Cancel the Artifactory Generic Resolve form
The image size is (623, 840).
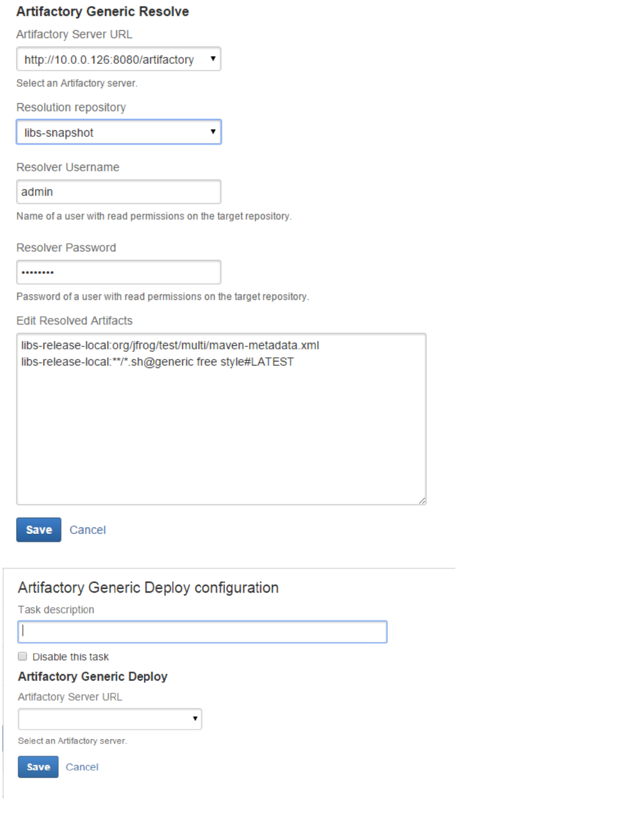tap(87, 530)
